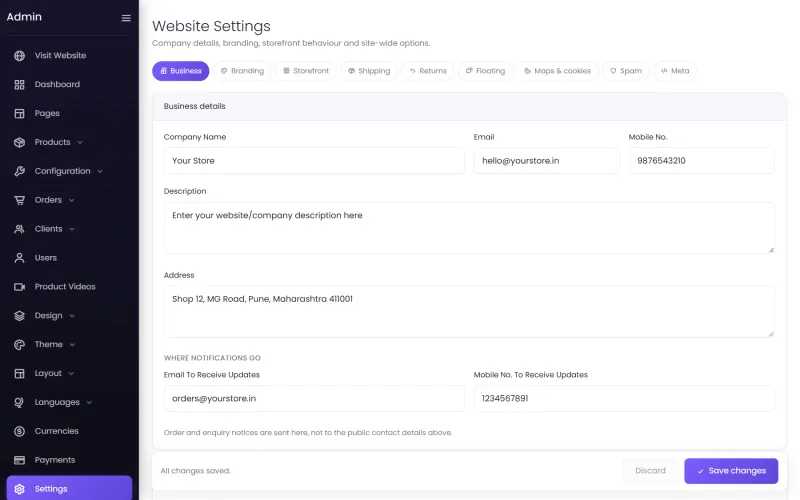Click inside the Address text area

coord(469,311)
